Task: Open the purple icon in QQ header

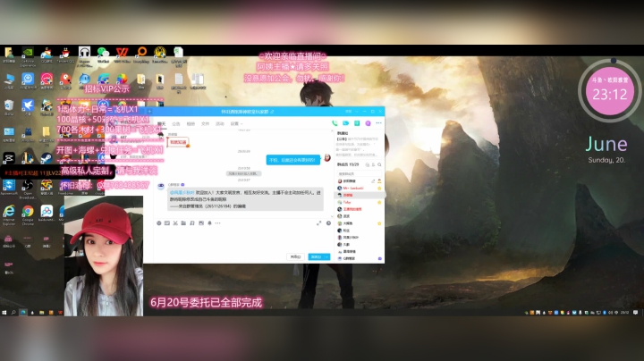Action: click(368, 123)
